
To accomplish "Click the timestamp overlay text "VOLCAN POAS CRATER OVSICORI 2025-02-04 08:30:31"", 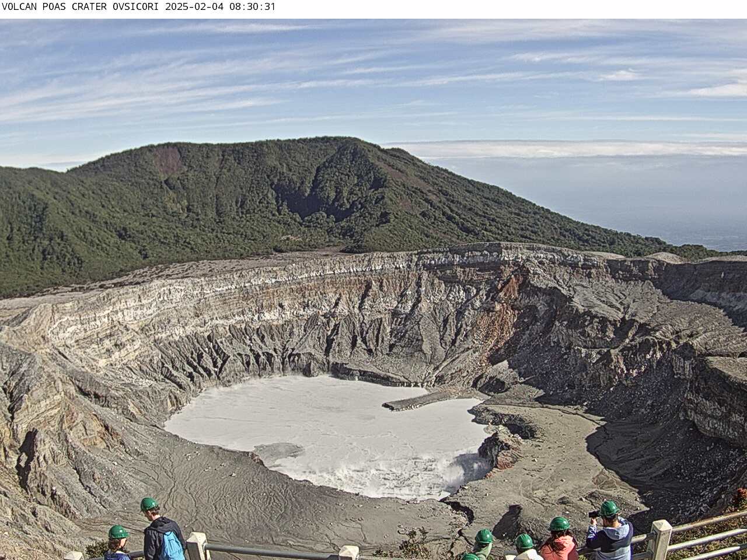I will 138,7.
